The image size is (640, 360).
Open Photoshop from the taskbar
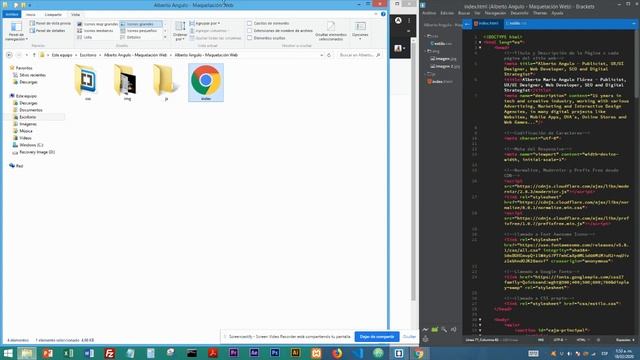(x=275, y=353)
